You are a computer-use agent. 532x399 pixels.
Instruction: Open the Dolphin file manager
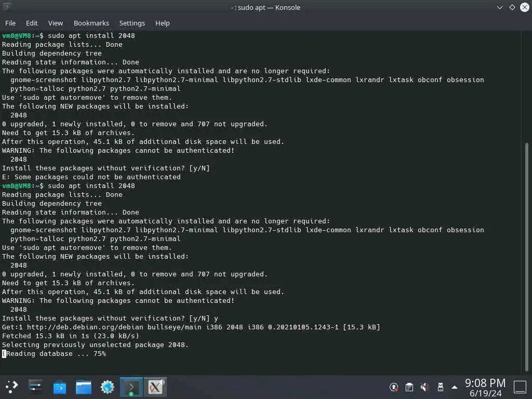point(84,387)
